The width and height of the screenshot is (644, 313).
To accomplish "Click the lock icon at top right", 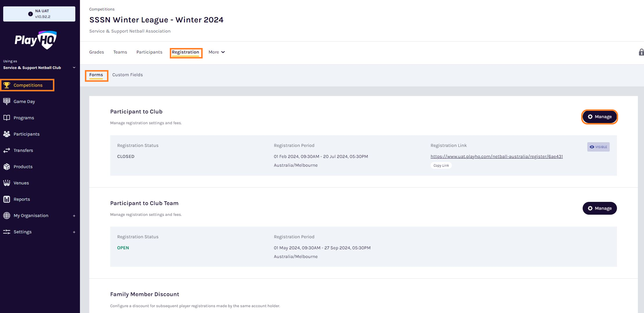I will click(x=641, y=52).
